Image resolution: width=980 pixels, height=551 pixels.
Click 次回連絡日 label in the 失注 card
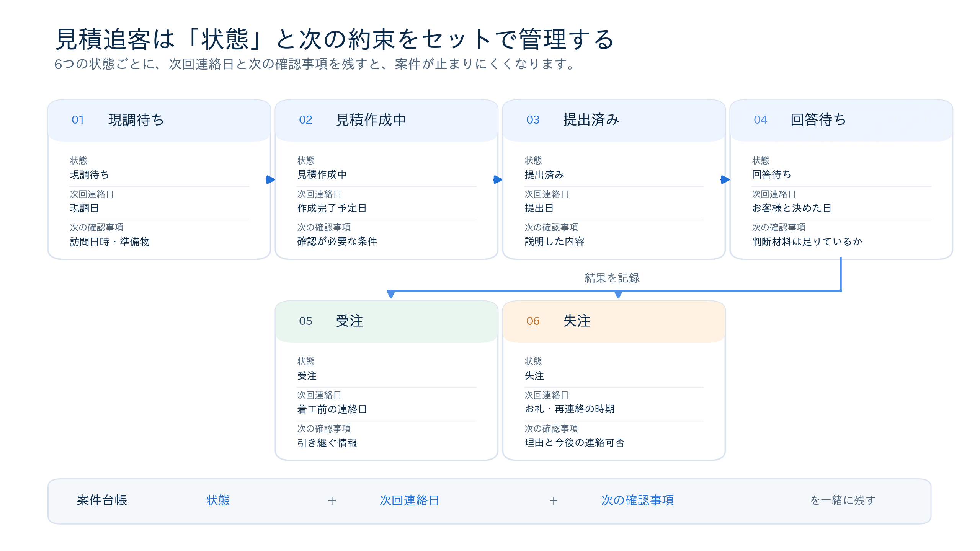click(546, 395)
